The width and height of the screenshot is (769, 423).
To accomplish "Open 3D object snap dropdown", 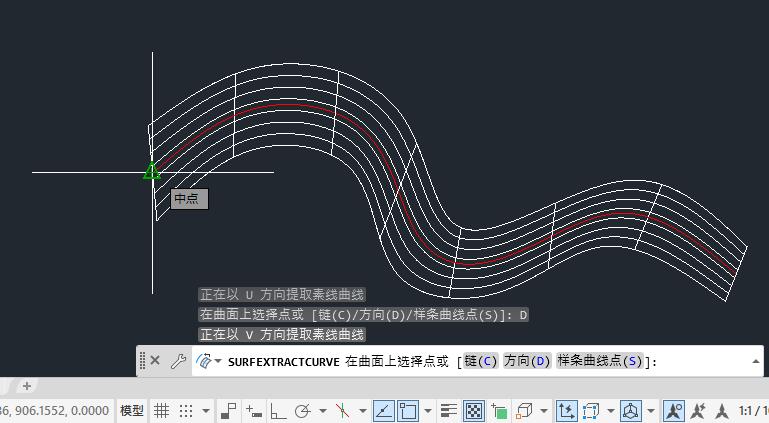I will point(544,410).
